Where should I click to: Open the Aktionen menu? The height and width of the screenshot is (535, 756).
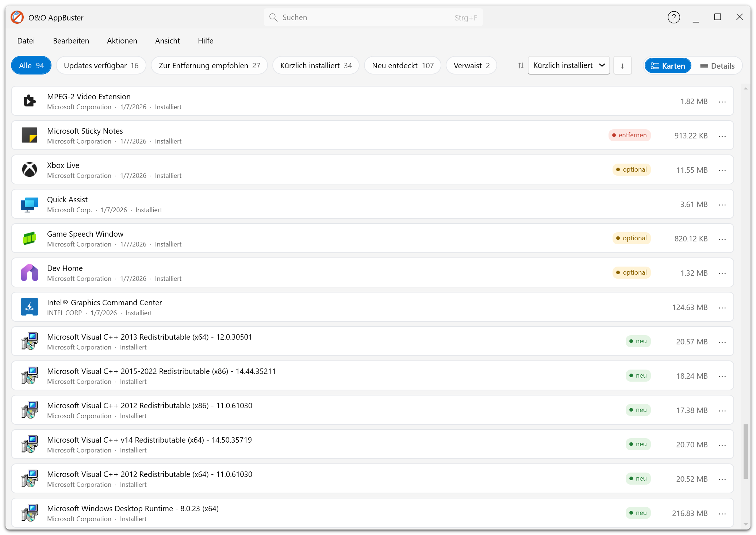pyautogui.click(x=122, y=41)
